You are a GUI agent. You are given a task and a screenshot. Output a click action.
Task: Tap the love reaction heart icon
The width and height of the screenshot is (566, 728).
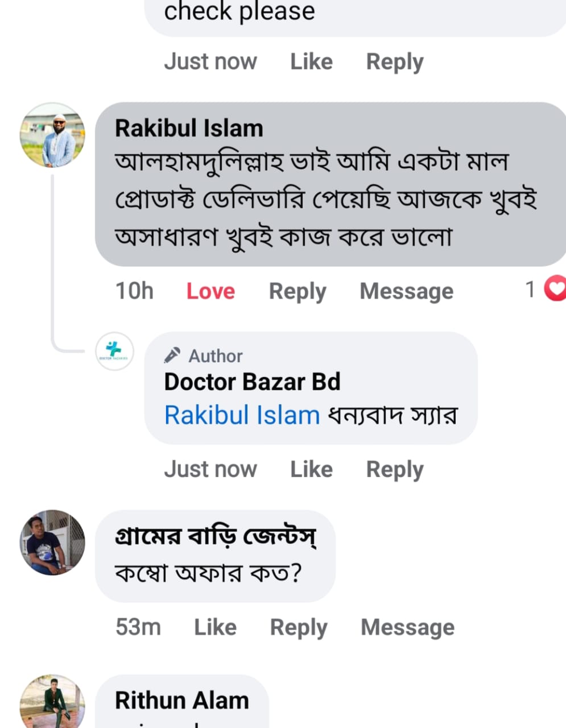(555, 289)
